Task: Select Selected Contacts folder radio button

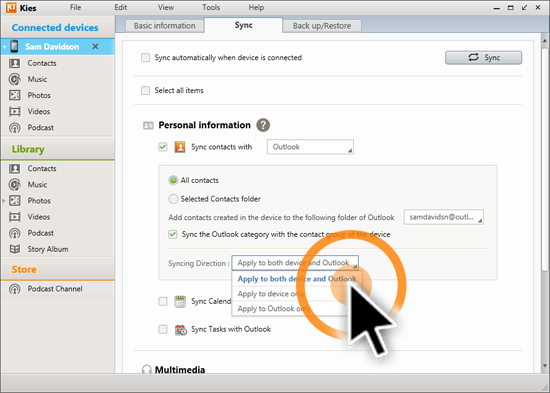Action: (173, 199)
